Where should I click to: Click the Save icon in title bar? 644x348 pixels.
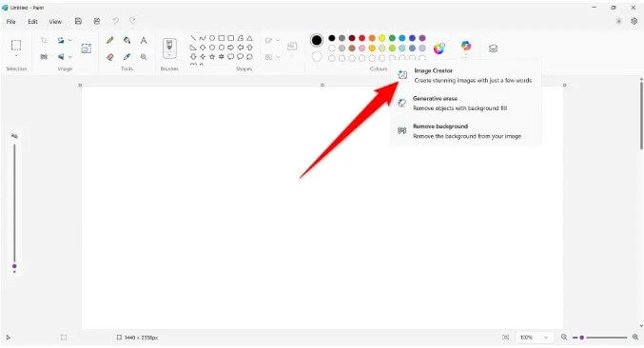coord(78,21)
